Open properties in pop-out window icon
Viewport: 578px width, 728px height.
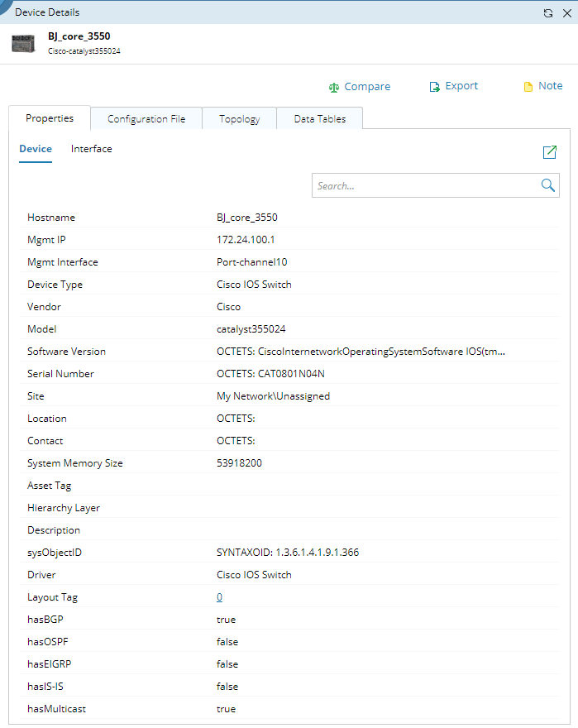click(x=549, y=152)
